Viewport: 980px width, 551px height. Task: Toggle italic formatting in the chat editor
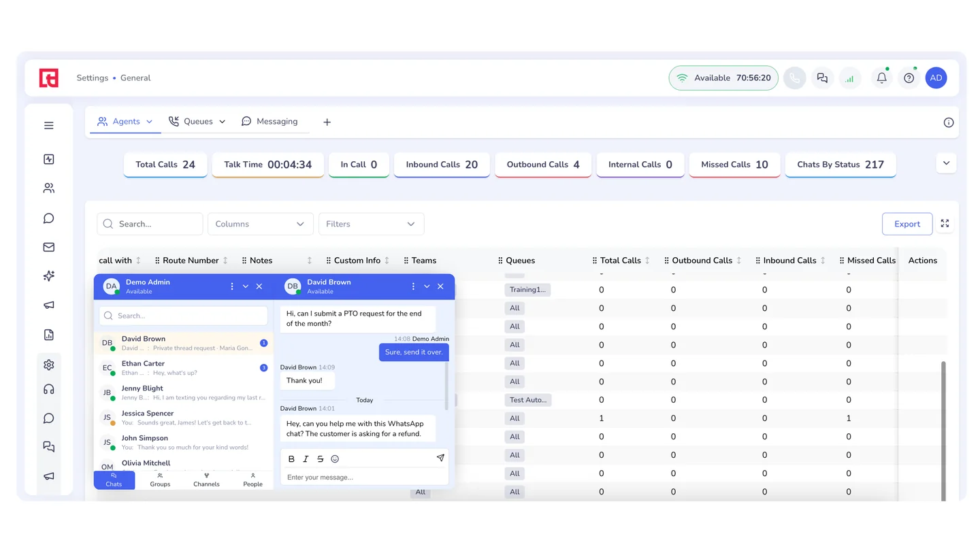click(x=306, y=459)
